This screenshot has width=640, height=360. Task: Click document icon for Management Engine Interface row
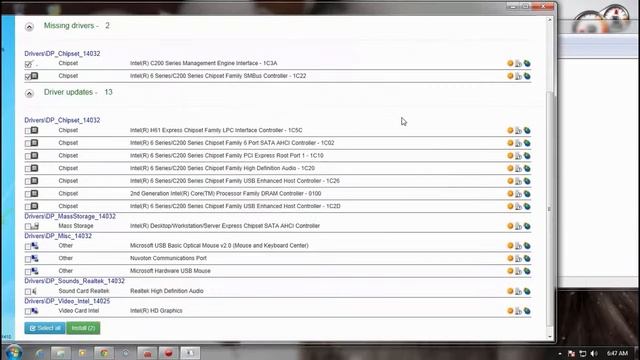[518, 64]
